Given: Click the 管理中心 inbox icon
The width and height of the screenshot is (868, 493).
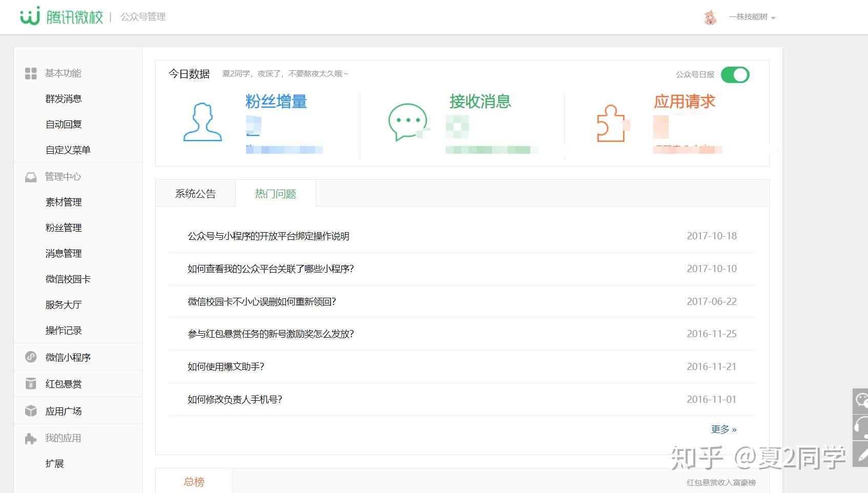Looking at the screenshot, I should 31,177.
